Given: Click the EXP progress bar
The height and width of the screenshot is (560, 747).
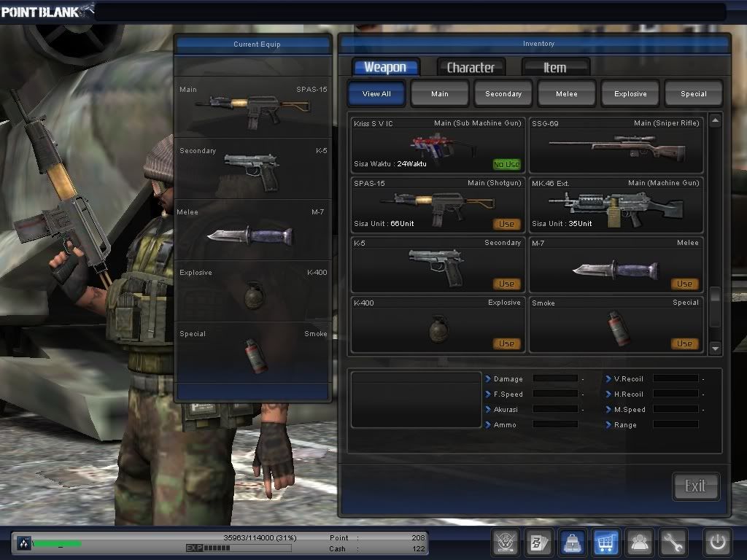Looking at the screenshot, I should pos(239,548).
